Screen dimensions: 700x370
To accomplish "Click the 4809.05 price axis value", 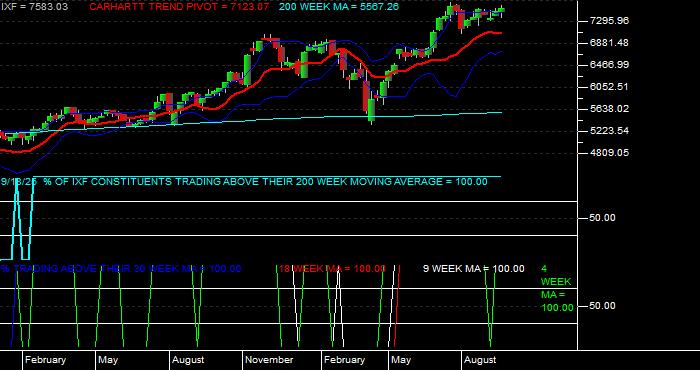I will 609,153.
